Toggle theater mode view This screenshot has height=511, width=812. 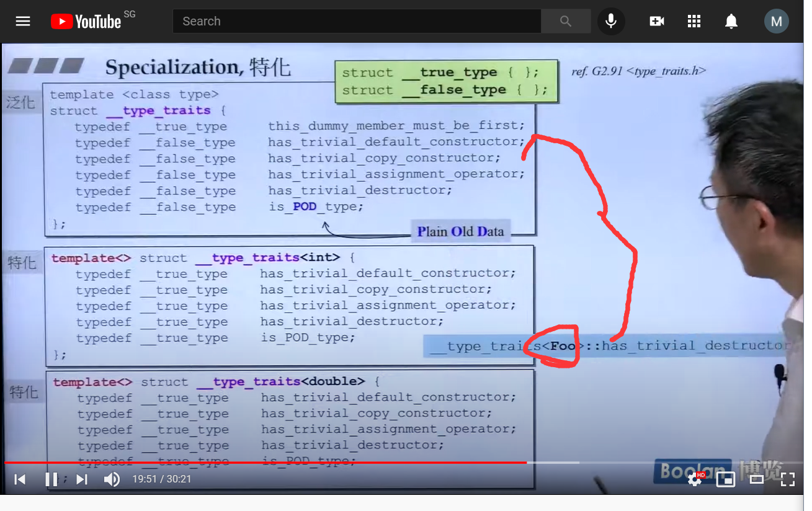(757, 479)
